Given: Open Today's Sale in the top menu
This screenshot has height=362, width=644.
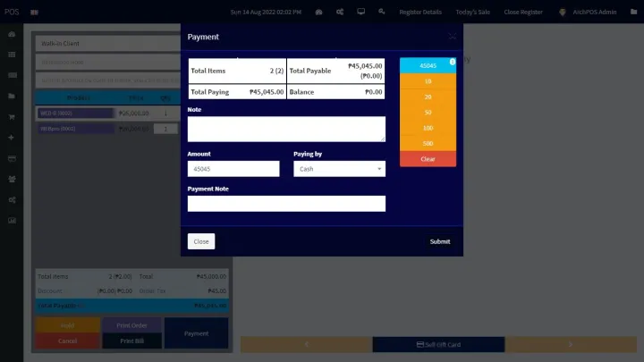Looking at the screenshot, I should click(472, 13).
